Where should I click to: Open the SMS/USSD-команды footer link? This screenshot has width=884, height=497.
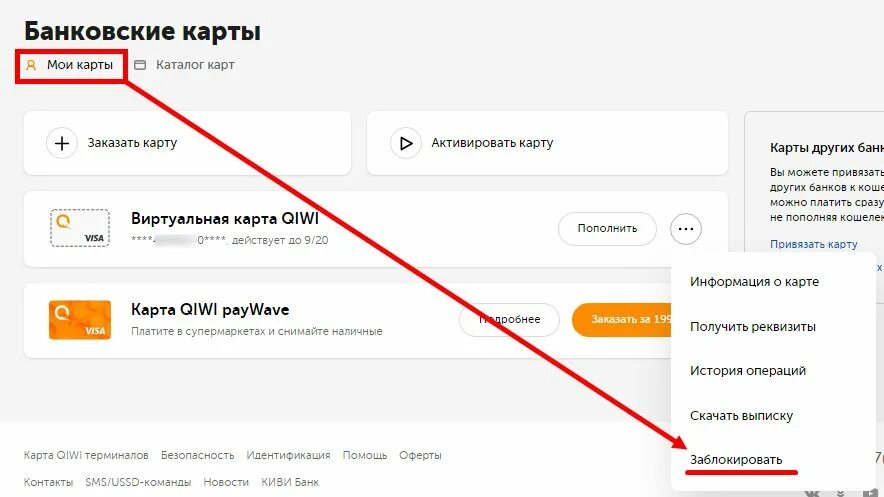(x=138, y=482)
